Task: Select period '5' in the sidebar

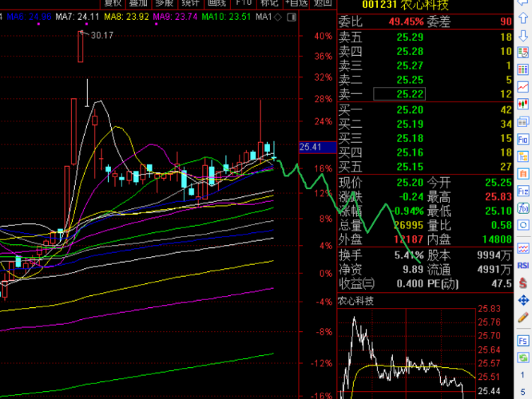Action: click(x=522, y=393)
